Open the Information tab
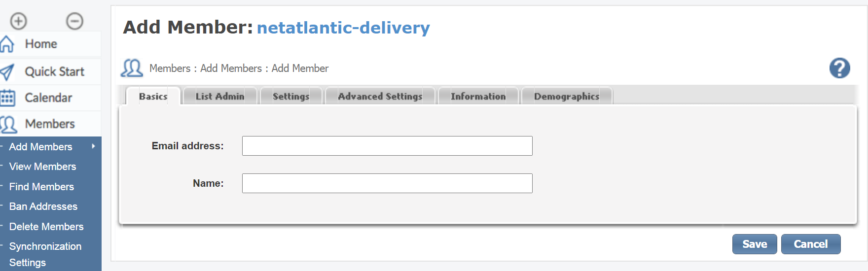Screen dimensions: 868x271 click(x=478, y=96)
